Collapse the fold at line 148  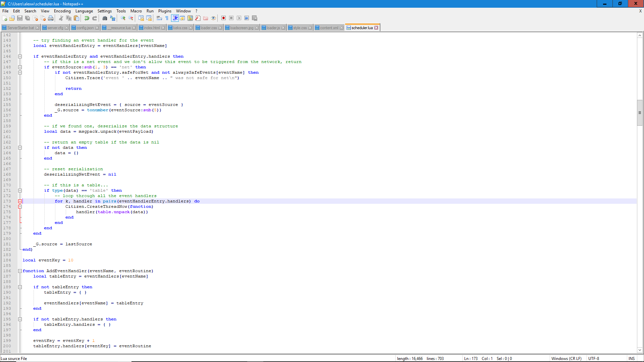[x=20, y=67]
